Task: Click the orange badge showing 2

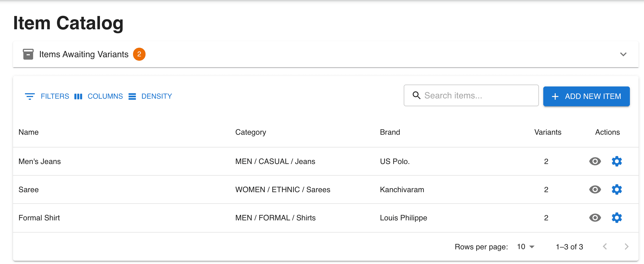Action: [x=139, y=54]
